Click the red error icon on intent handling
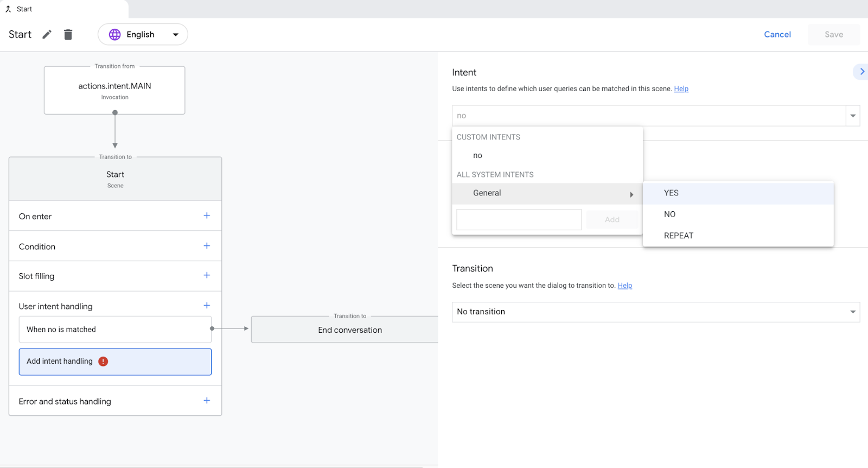 point(103,362)
